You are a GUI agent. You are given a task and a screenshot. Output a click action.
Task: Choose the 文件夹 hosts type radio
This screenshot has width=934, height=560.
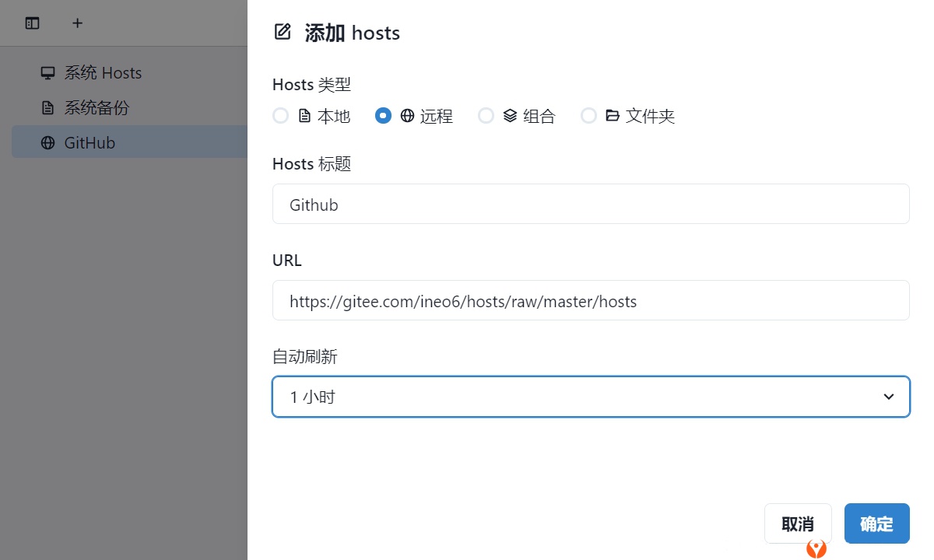point(589,116)
